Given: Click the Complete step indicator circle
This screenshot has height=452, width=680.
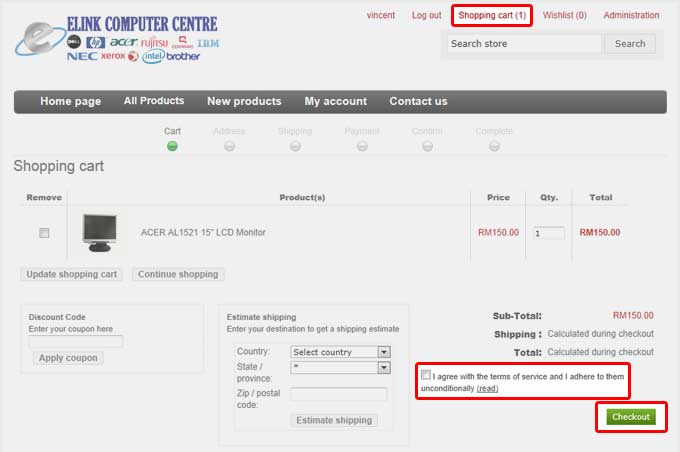Looking at the screenshot, I should click(494, 146).
